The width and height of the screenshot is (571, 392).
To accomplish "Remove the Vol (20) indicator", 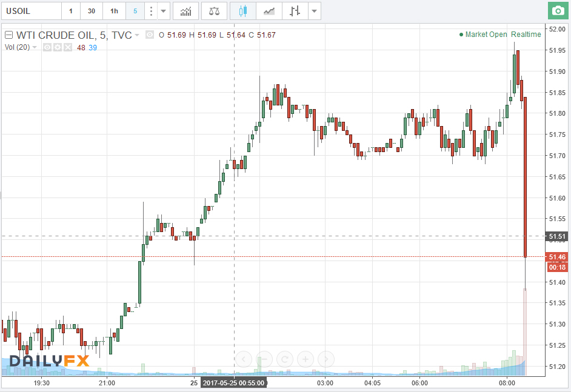I will click(68, 47).
